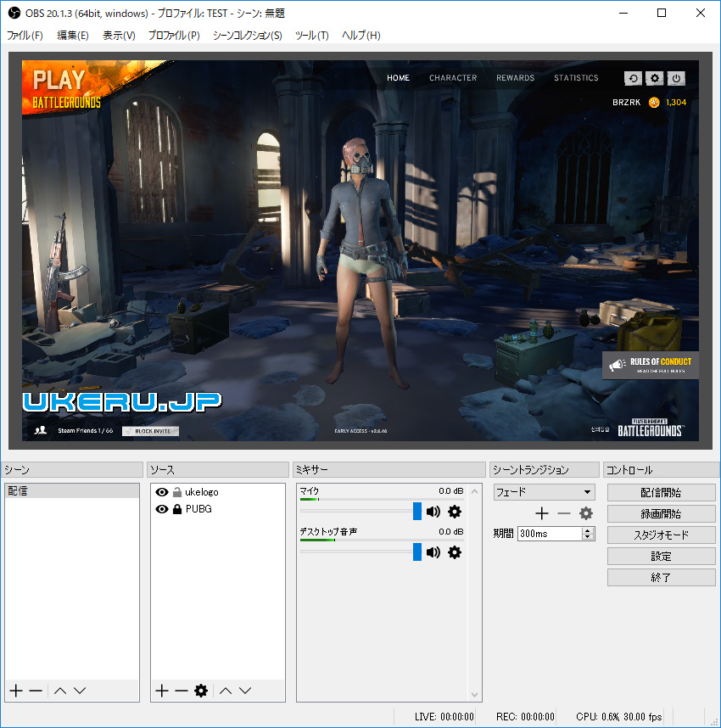Open the フェード transition dropdown
Image resolution: width=721 pixels, height=728 pixels.
click(x=544, y=492)
